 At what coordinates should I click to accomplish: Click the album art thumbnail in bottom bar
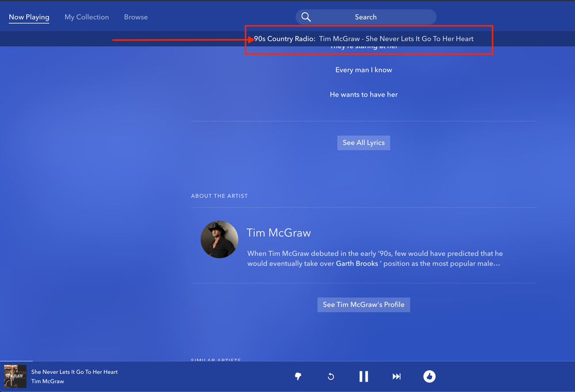pos(14,376)
